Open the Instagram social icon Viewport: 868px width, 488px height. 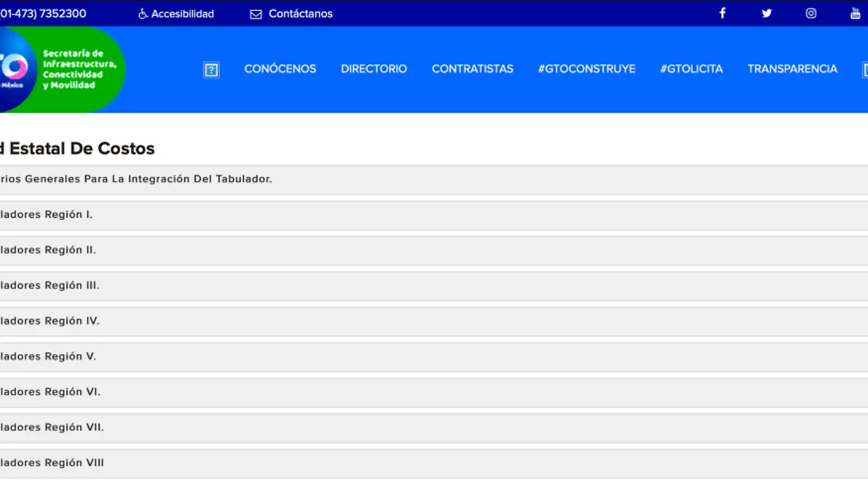point(811,13)
